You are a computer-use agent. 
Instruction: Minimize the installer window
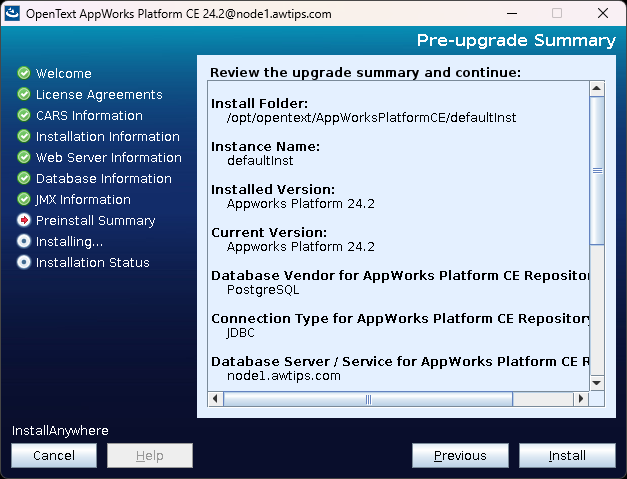(511, 14)
